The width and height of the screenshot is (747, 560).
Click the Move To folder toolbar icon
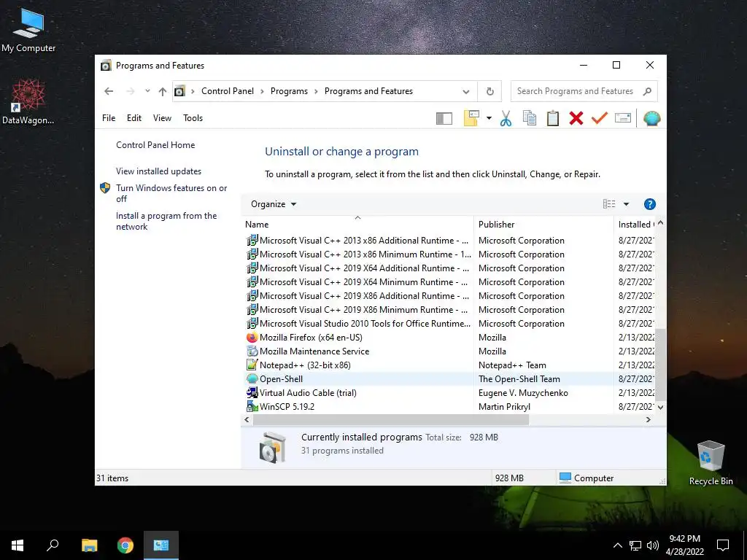471,118
